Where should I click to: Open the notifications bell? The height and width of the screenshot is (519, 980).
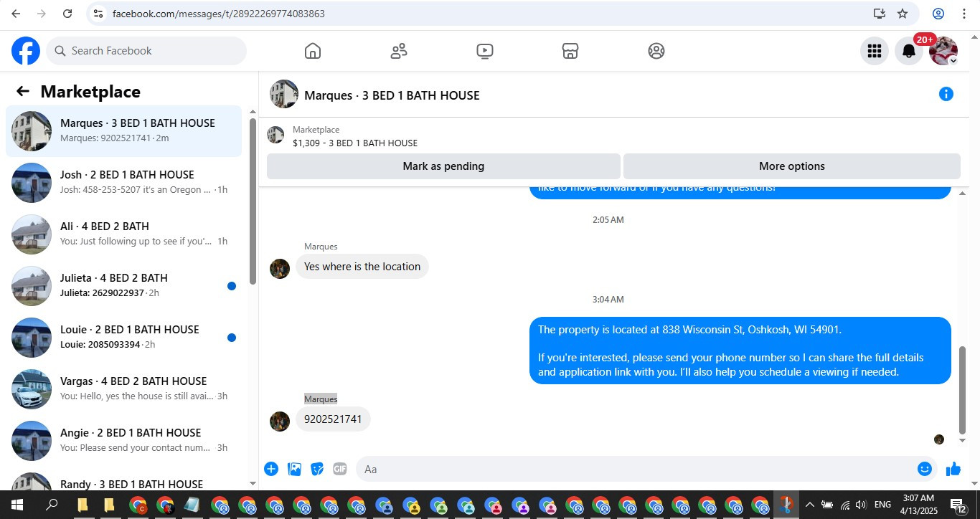909,51
